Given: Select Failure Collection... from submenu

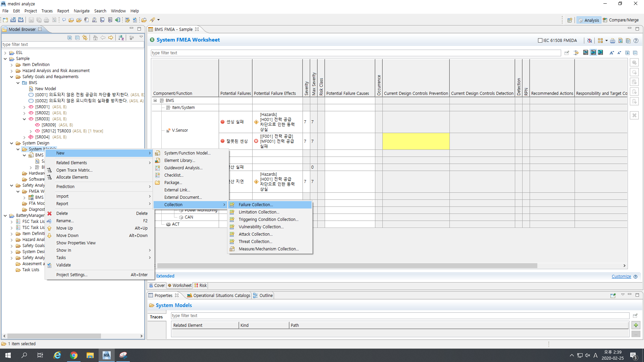Looking at the screenshot, I should (256, 205).
